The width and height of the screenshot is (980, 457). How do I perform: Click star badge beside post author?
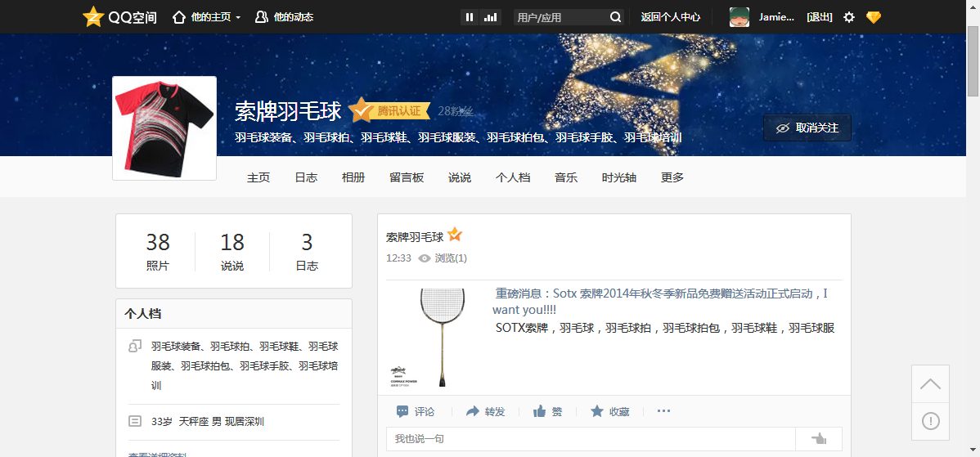[x=454, y=235]
